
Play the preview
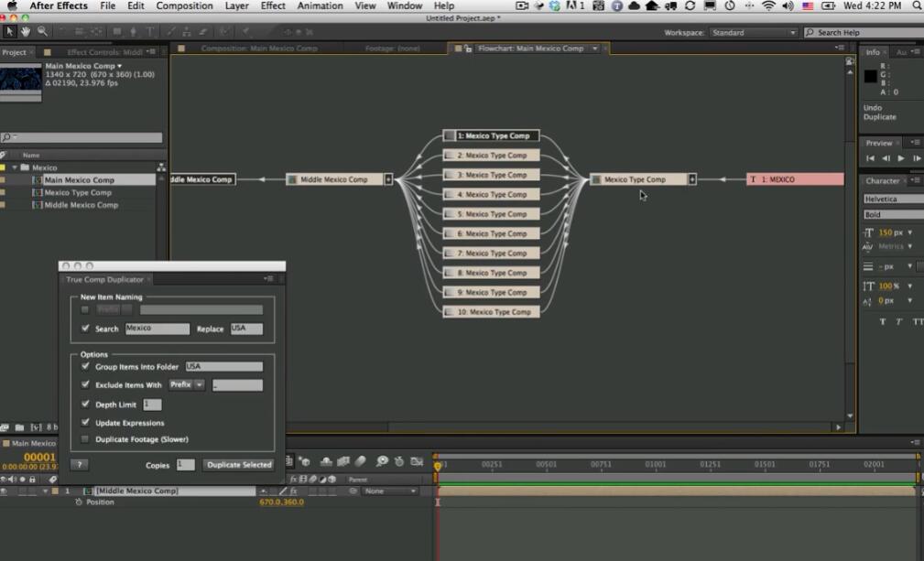coord(901,158)
